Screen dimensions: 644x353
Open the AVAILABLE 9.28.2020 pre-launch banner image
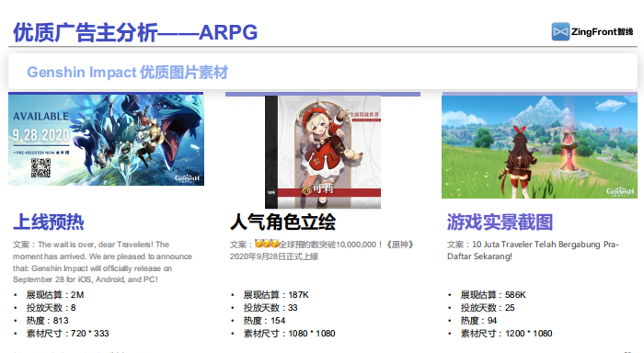[106, 140]
